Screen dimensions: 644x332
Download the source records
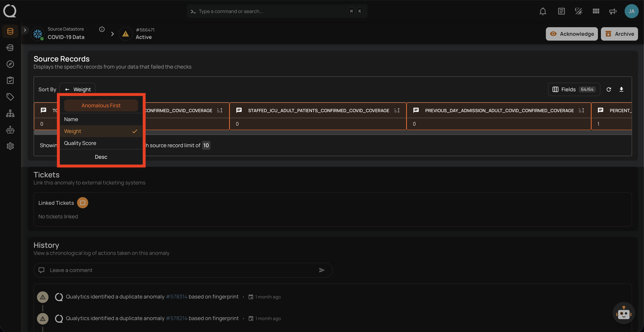click(x=621, y=89)
